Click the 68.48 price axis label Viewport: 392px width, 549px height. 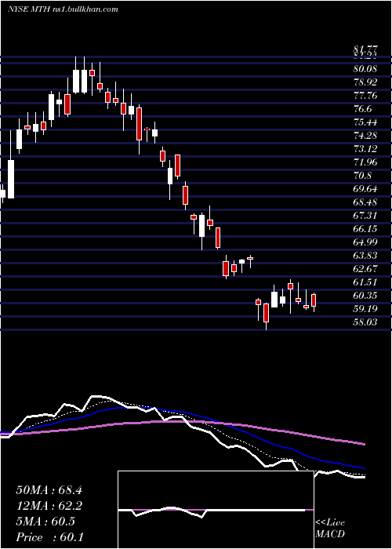365,202
